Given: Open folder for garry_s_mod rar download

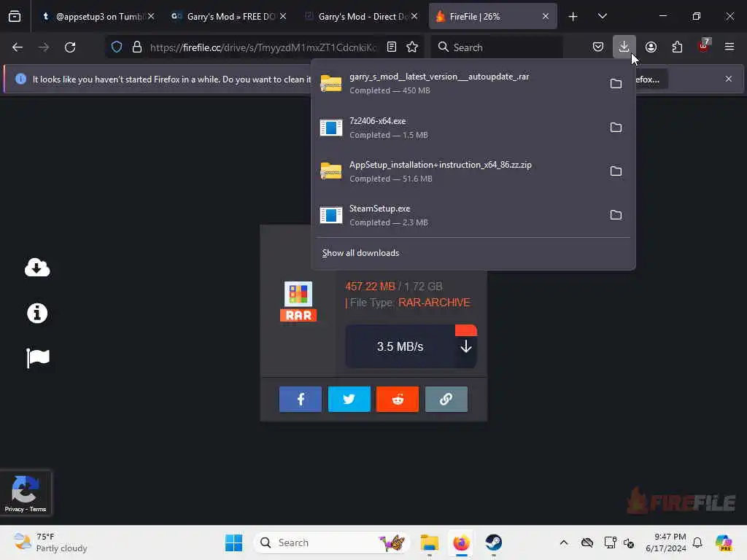Looking at the screenshot, I should pos(616,83).
